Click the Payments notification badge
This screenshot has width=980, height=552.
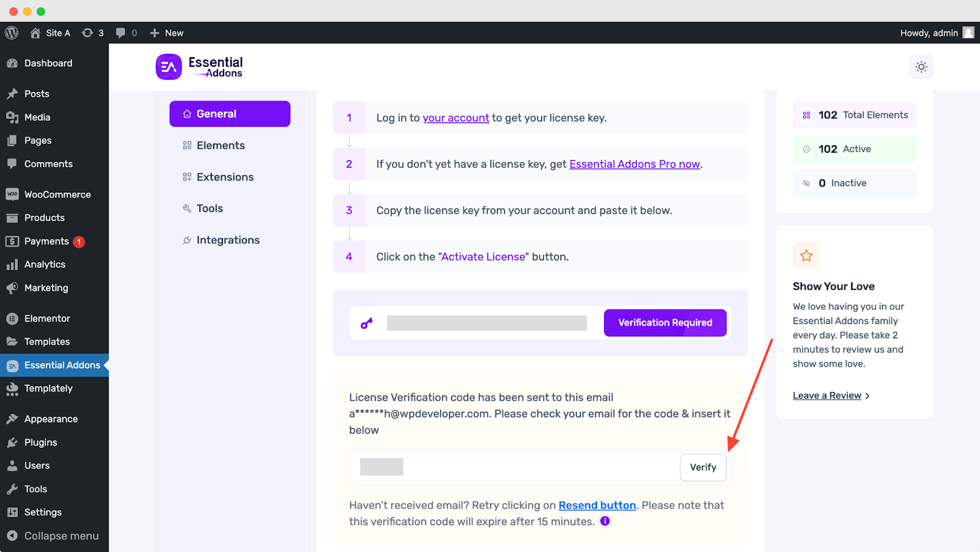point(79,242)
